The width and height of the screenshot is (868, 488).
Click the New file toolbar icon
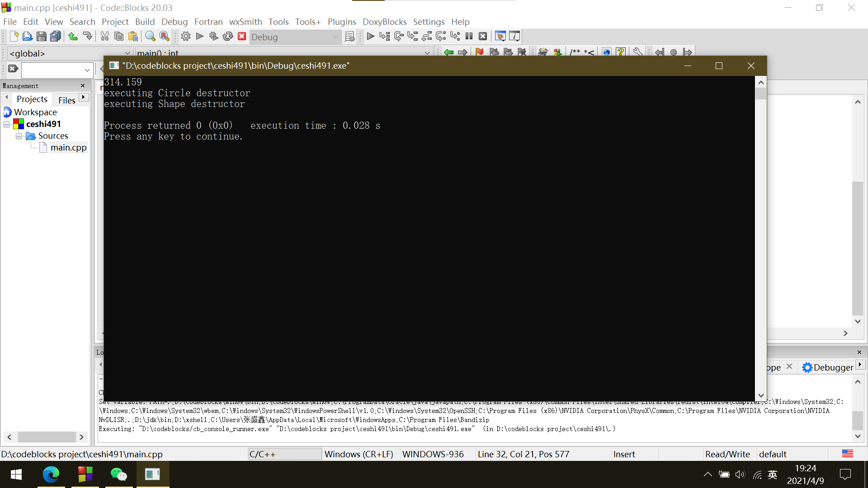[14, 37]
